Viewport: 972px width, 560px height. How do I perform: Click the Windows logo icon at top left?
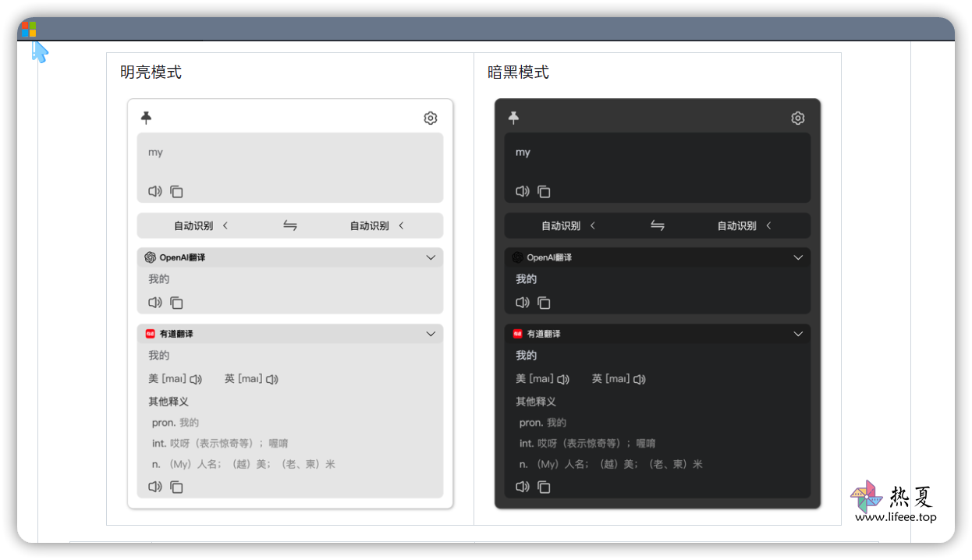pos(29,30)
